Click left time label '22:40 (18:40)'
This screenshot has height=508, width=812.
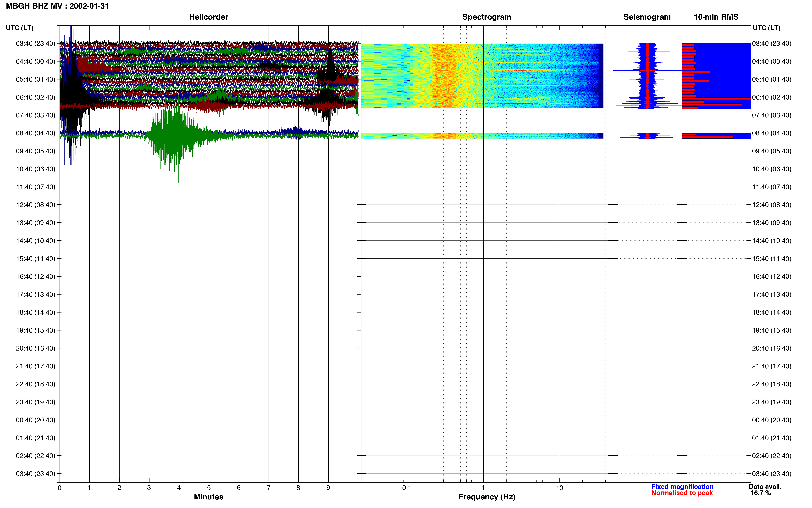tap(36, 384)
